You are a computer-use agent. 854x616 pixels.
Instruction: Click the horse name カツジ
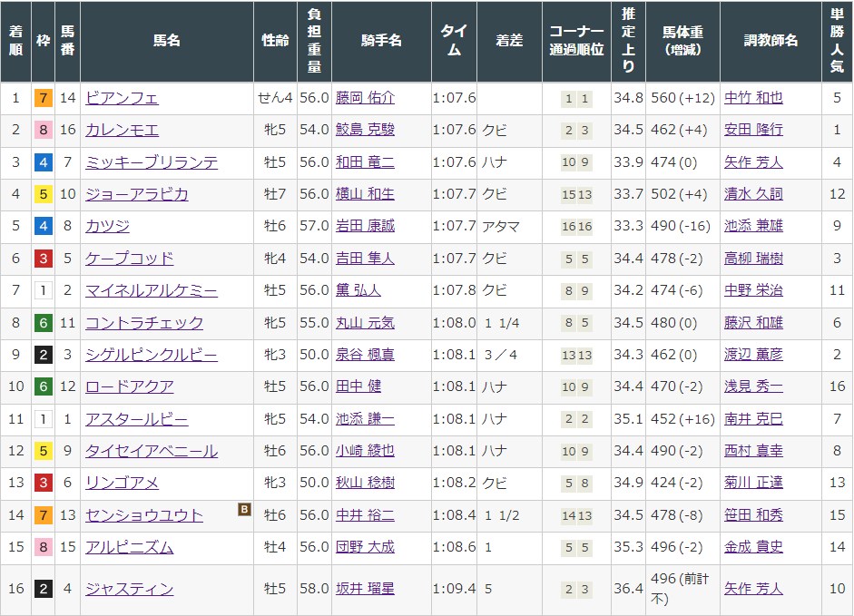click(107, 226)
